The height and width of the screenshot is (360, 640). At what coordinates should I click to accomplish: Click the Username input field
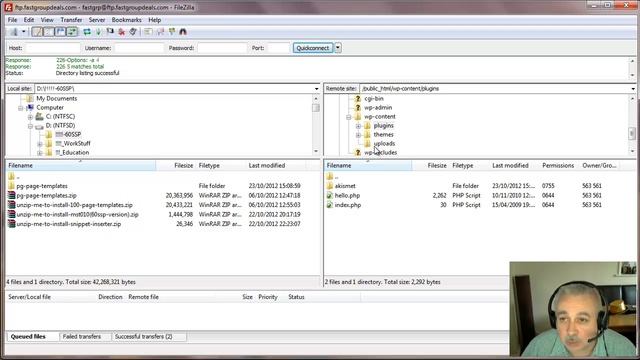coord(139,48)
